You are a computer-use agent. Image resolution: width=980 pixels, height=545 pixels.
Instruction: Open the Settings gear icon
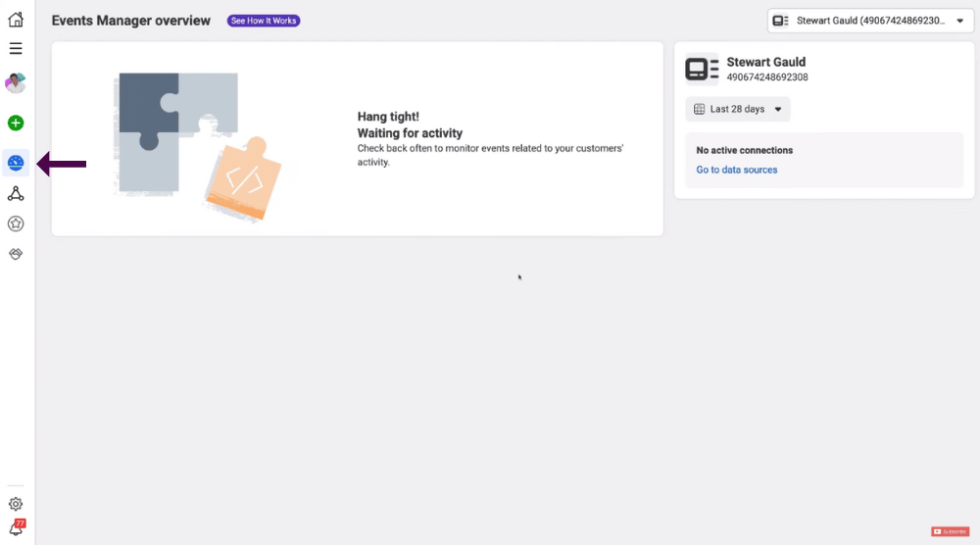coord(16,504)
